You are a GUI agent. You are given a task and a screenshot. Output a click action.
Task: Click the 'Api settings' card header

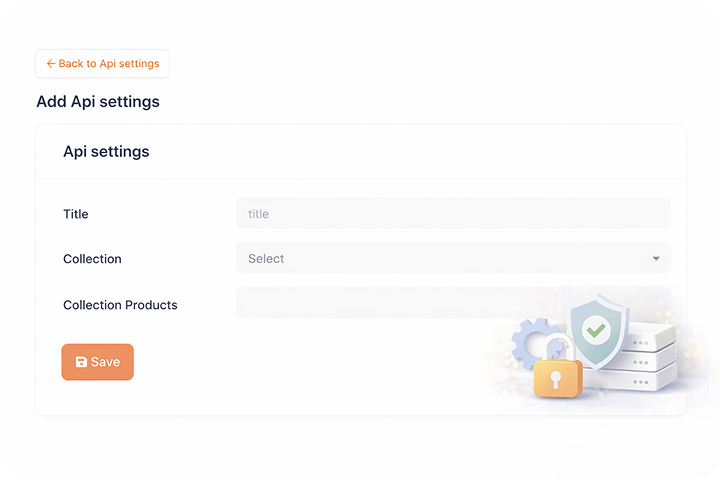click(x=106, y=152)
